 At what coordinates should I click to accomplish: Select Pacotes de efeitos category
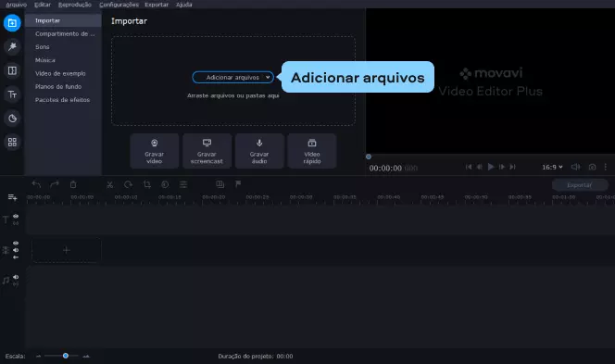tap(63, 100)
